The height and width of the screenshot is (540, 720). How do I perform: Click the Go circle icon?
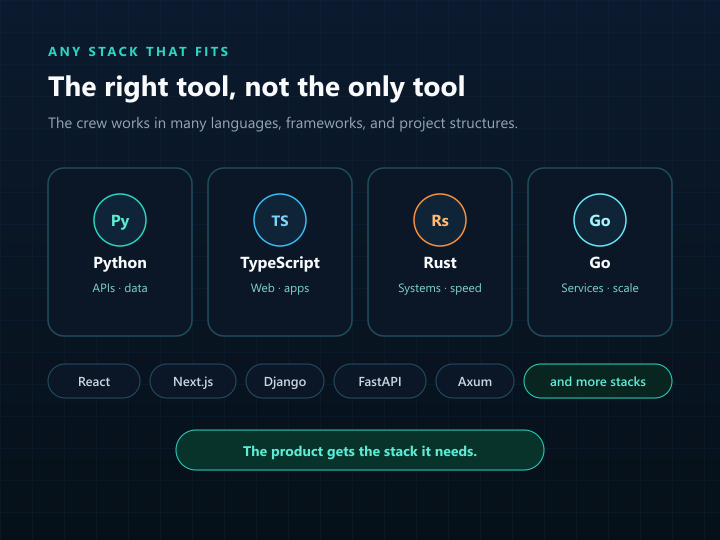click(600, 220)
